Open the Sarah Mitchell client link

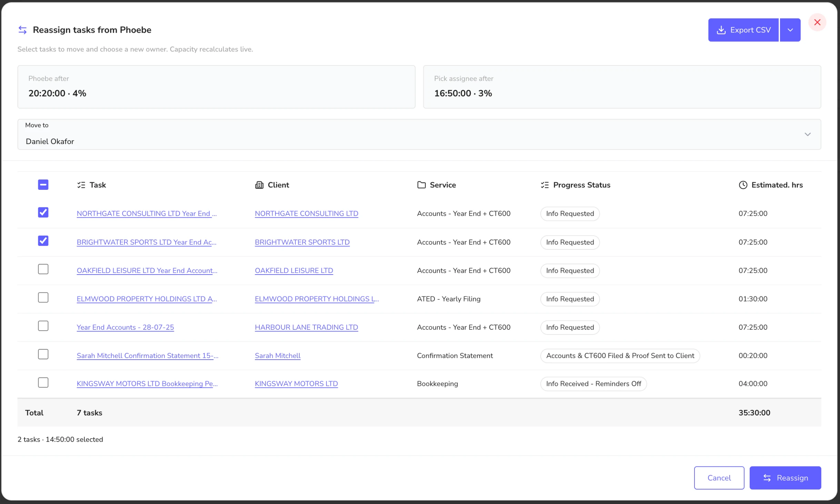click(278, 356)
